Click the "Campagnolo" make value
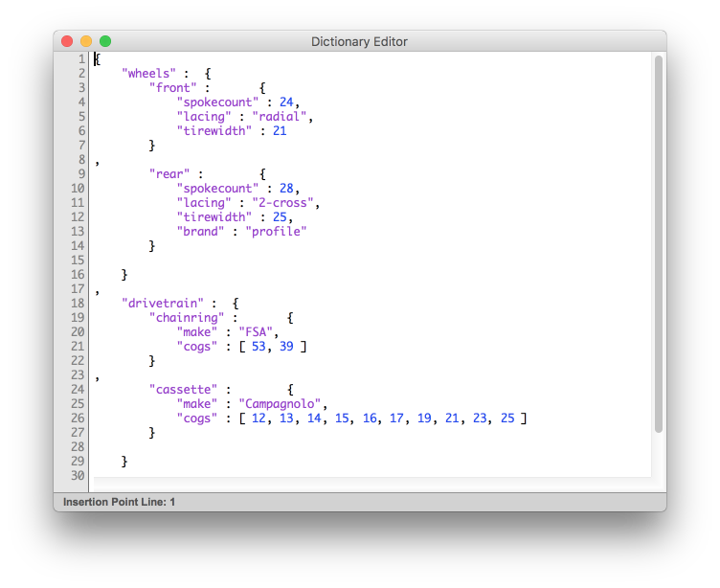Viewport: 720px width, 588px height. pyautogui.click(x=283, y=403)
